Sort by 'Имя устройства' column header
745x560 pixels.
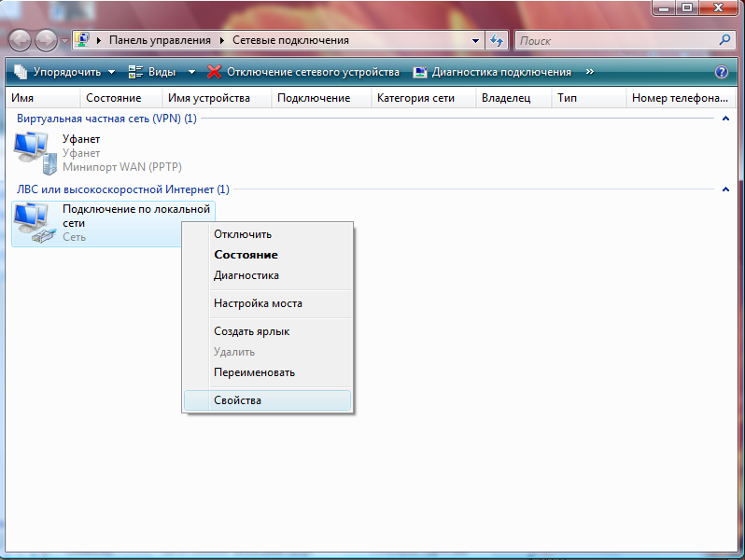click(x=217, y=98)
